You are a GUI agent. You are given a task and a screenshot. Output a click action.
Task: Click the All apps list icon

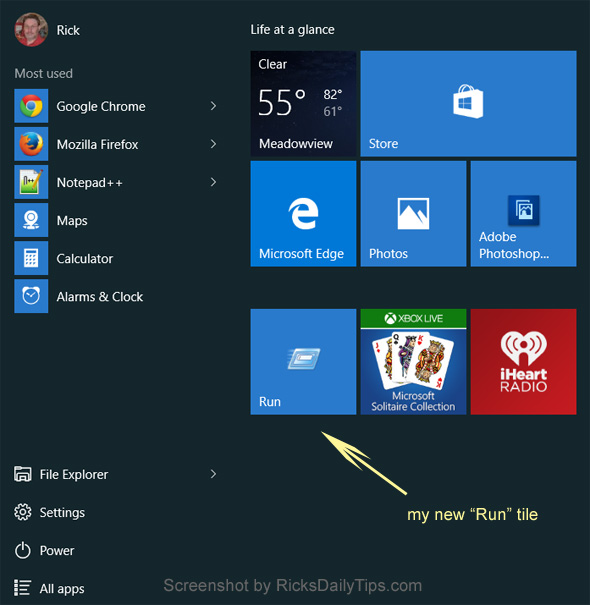22,588
